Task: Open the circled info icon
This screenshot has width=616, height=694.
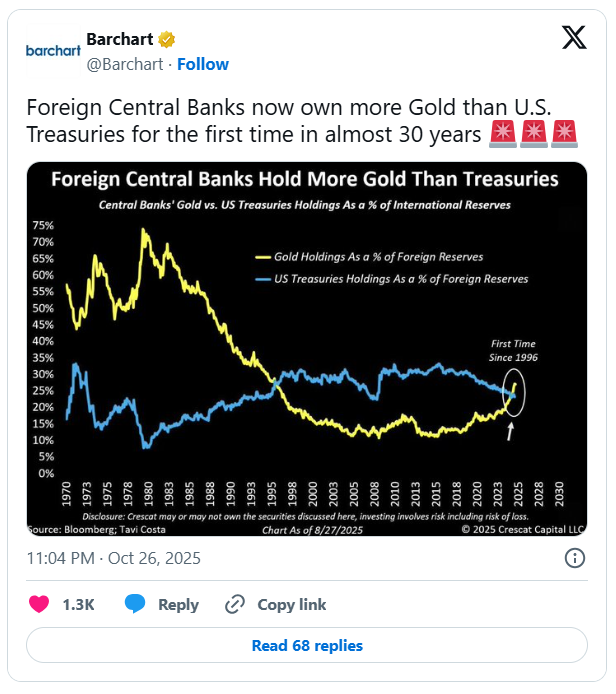Action: tap(575, 558)
